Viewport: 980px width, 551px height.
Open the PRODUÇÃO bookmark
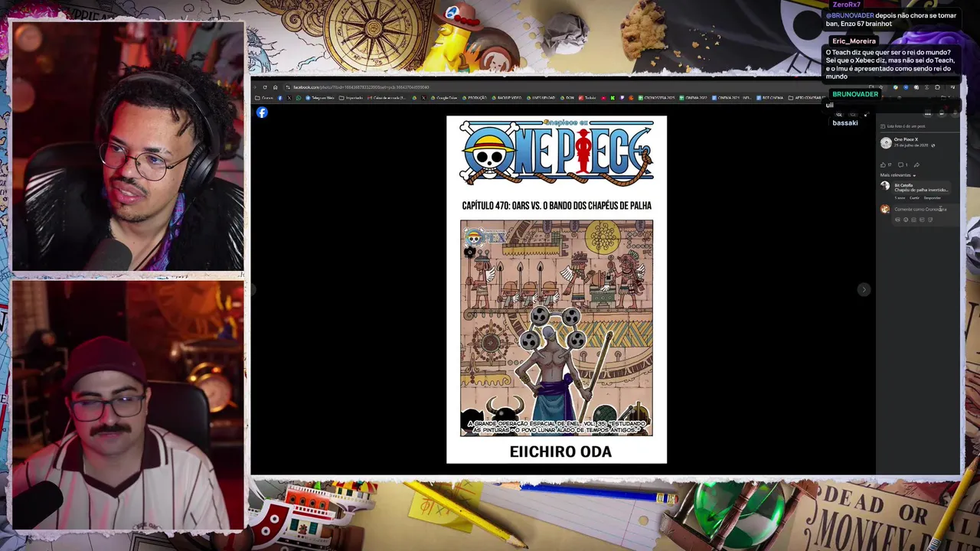475,98
